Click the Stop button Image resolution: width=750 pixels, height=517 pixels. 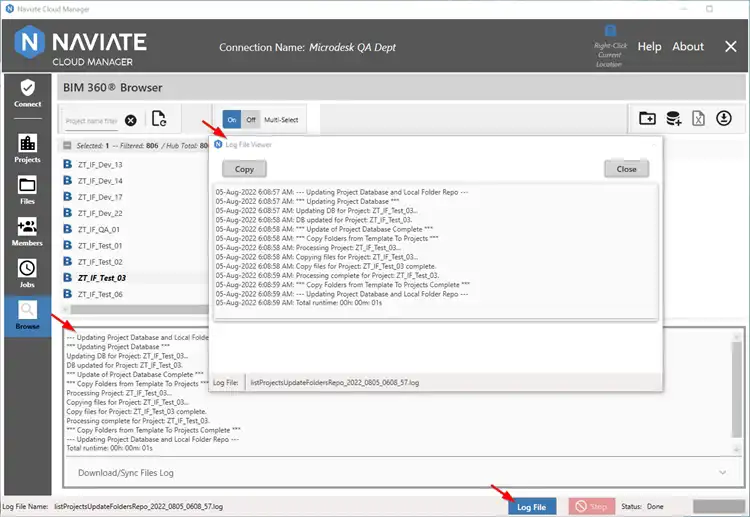(592, 506)
